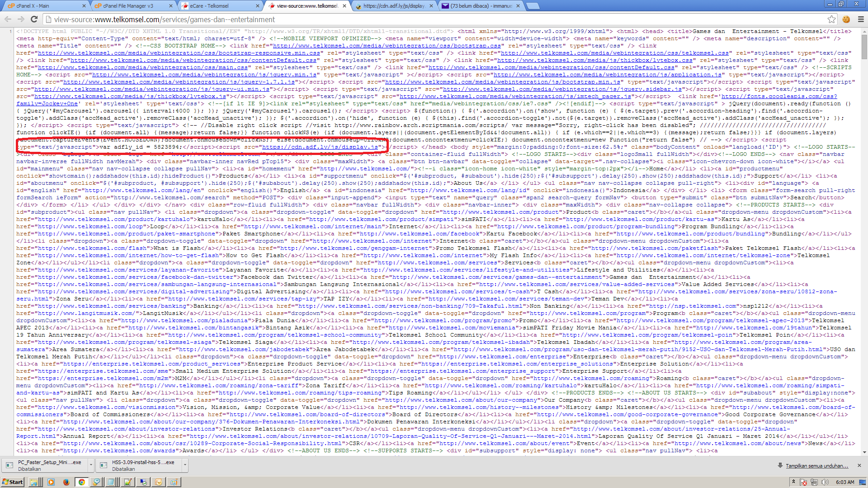Open the application.js script link
This screenshot has width=868, height=488.
point(607,75)
